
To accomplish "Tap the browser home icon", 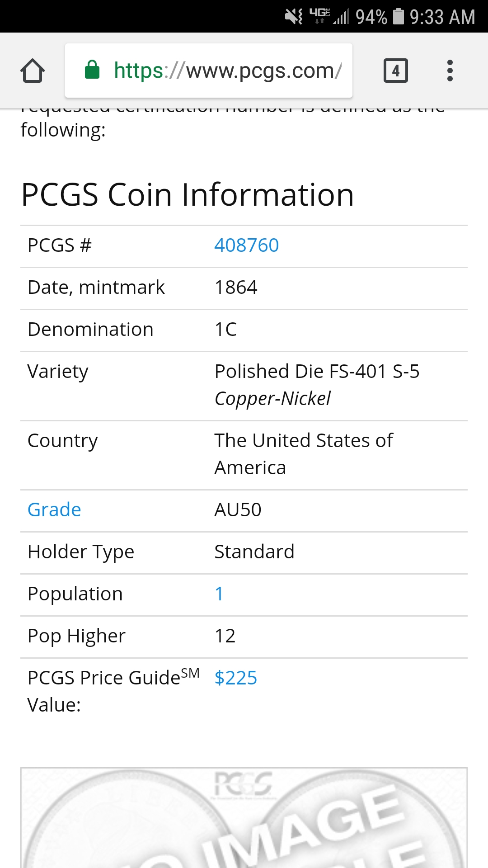I will click(33, 71).
